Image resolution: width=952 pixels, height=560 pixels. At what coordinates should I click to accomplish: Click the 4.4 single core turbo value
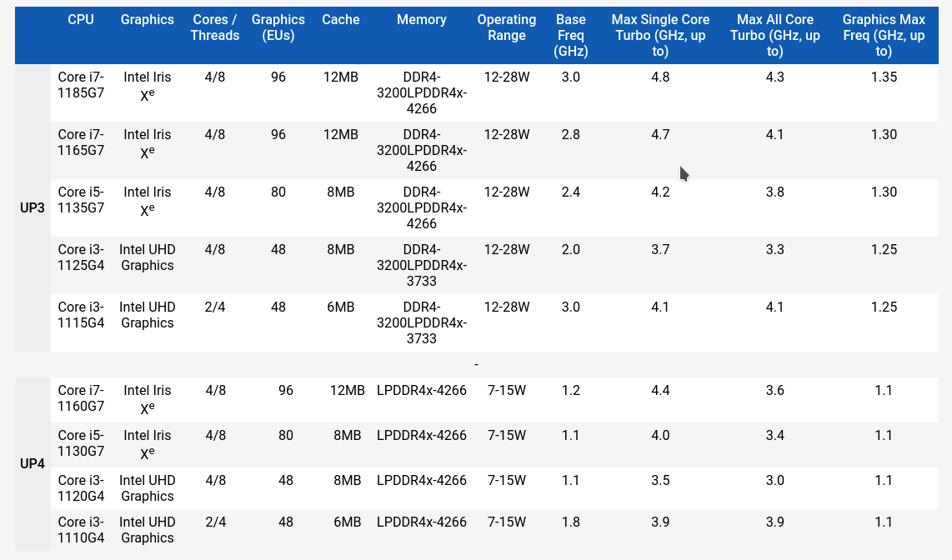[660, 390]
